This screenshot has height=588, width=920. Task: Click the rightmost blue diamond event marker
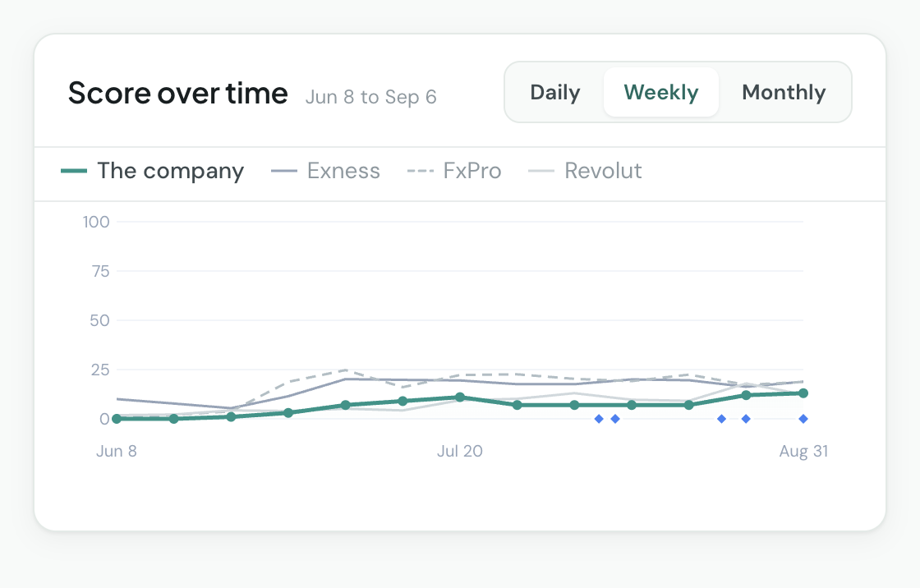point(803,418)
